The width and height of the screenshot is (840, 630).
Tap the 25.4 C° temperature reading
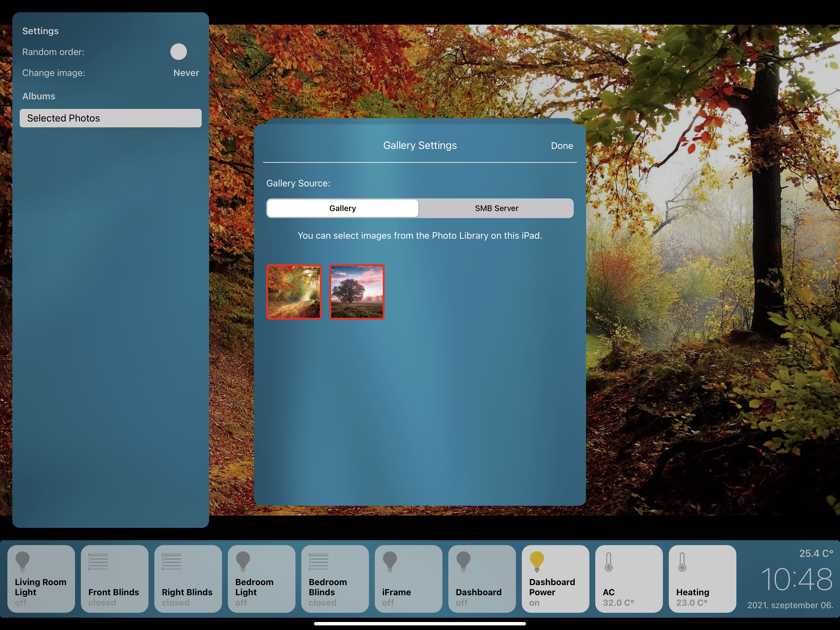coord(816,553)
